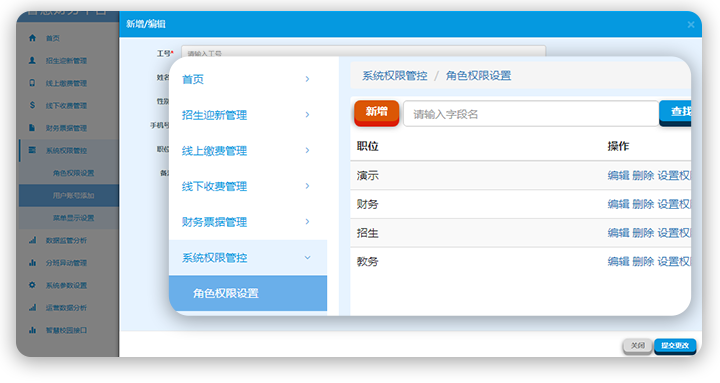Image resolution: width=720 pixels, height=383 pixels.
Task: Collapse the 系统权限管控 chevron in the popup menu
Action: tap(307, 258)
